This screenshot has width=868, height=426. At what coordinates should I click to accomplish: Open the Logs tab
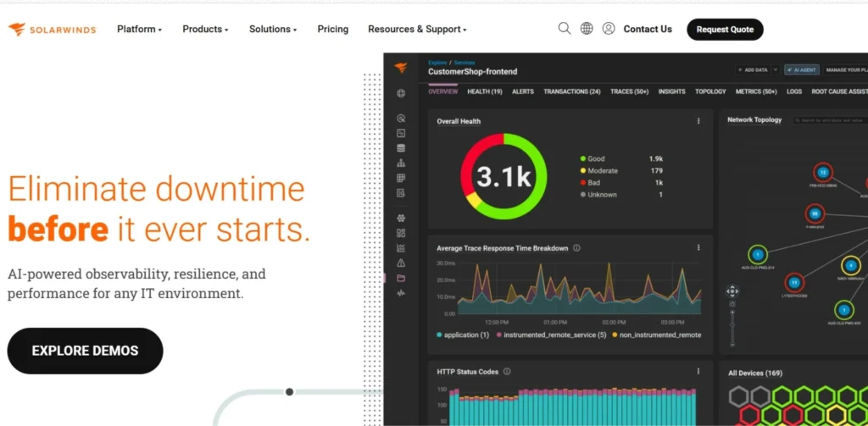(793, 91)
